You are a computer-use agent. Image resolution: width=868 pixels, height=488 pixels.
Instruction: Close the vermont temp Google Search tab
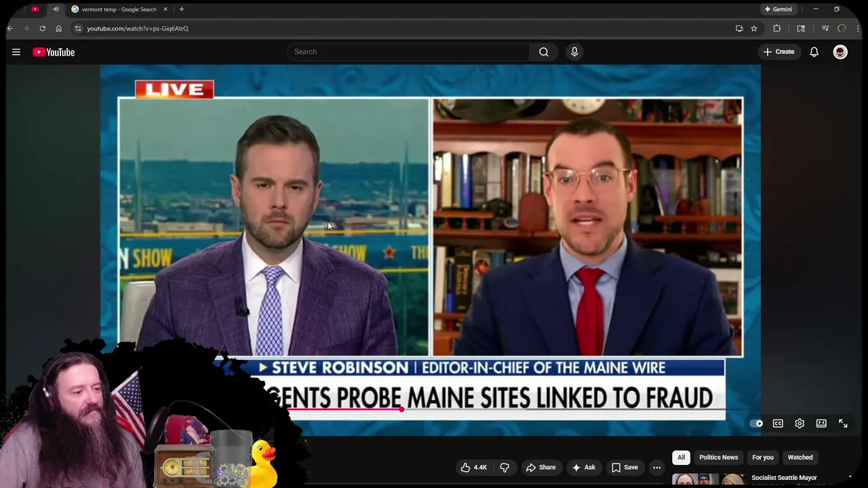165,9
